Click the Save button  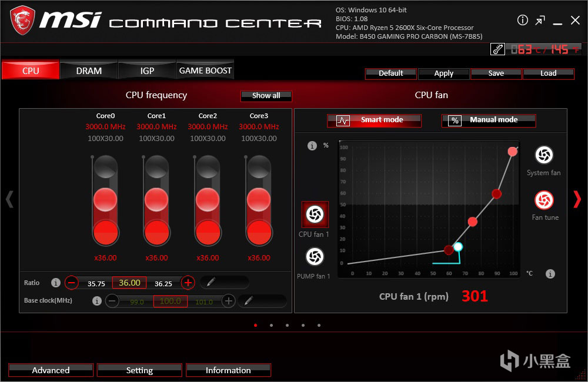click(496, 73)
